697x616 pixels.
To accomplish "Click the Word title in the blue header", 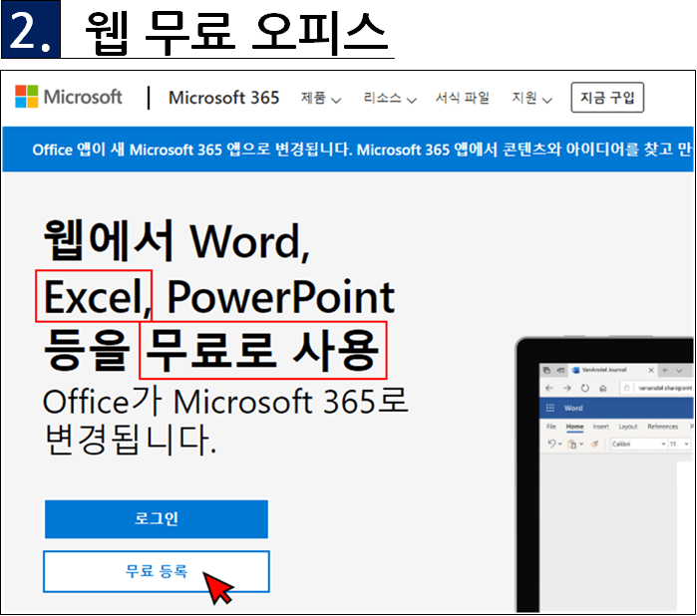I will [573, 408].
